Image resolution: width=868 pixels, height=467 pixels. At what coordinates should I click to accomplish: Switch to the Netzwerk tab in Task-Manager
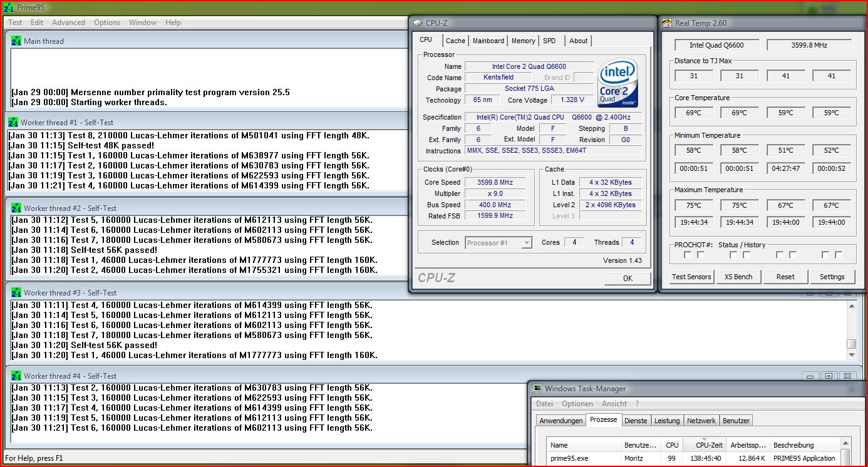coord(701,421)
